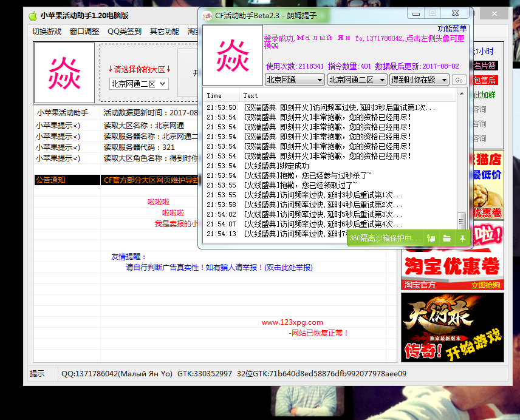Click the 登录成功 login status text
This screenshot has height=420, width=520.
[x=364, y=42]
